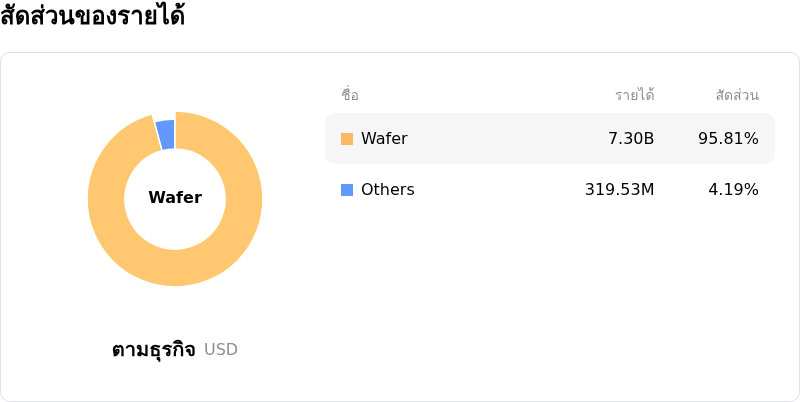Click the highlighted Wafer row background

500,139
